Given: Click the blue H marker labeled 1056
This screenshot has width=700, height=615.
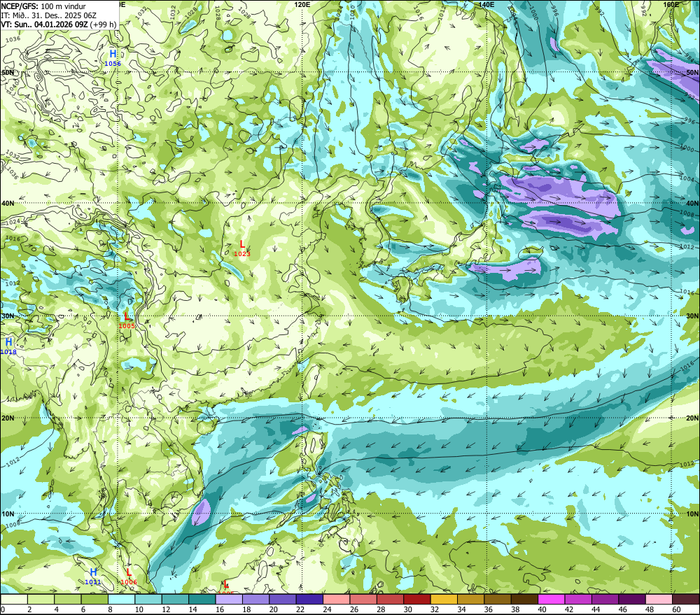Looking at the screenshot, I should 113,55.
